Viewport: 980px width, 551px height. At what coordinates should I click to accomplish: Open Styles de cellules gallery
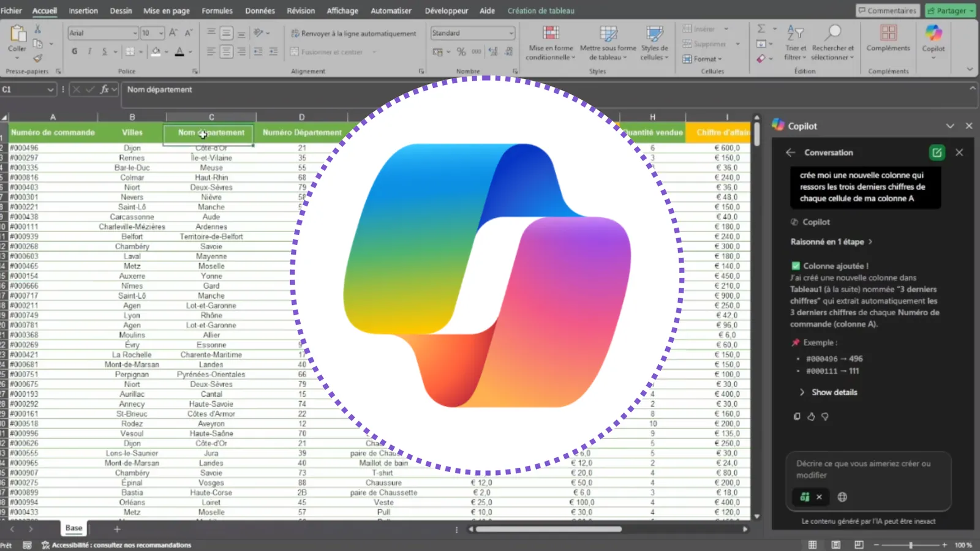655,42
